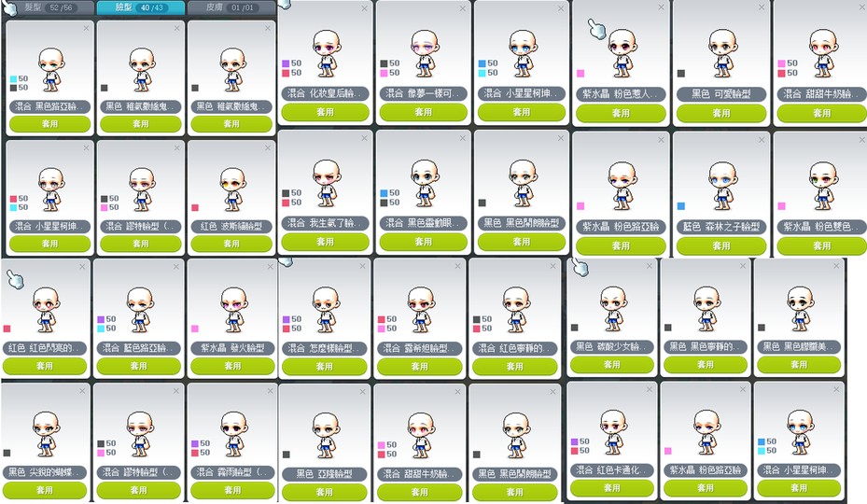Click 套用 under 黑色 可愛臉型
The image size is (867, 504).
tap(721, 113)
